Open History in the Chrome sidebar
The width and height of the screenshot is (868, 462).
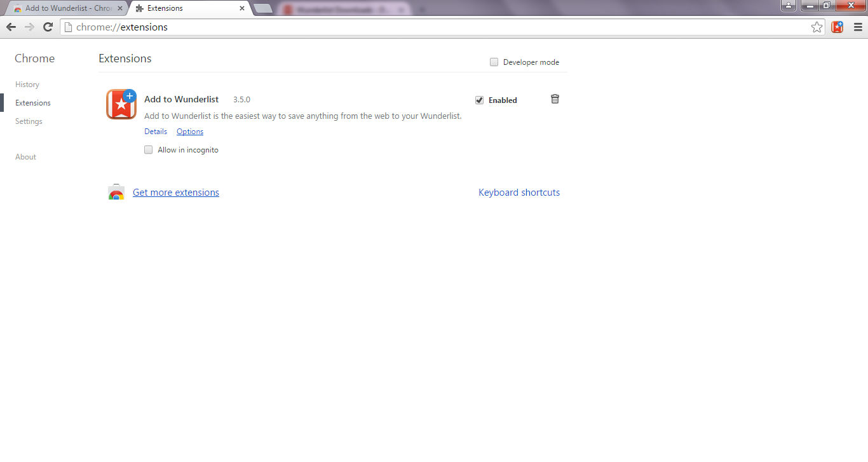[x=27, y=85]
